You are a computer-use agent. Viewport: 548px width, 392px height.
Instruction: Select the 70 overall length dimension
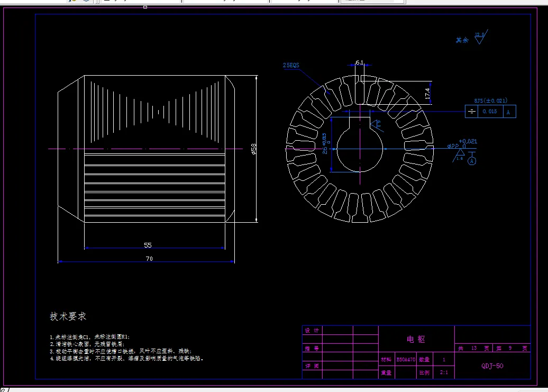coord(149,259)
